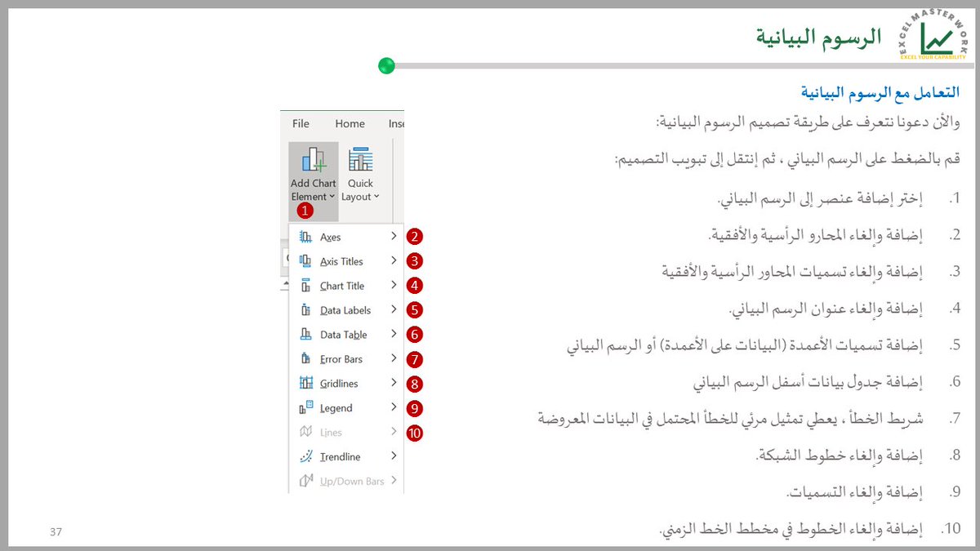Expand the Error Bars submenu arrow
Viewport: 980px width, 551px height.
tap(394, 359)
